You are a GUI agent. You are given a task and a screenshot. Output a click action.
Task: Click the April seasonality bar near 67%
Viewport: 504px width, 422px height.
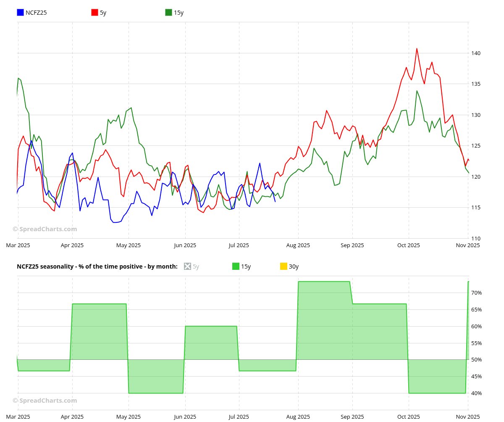click(x=100, y=332)
